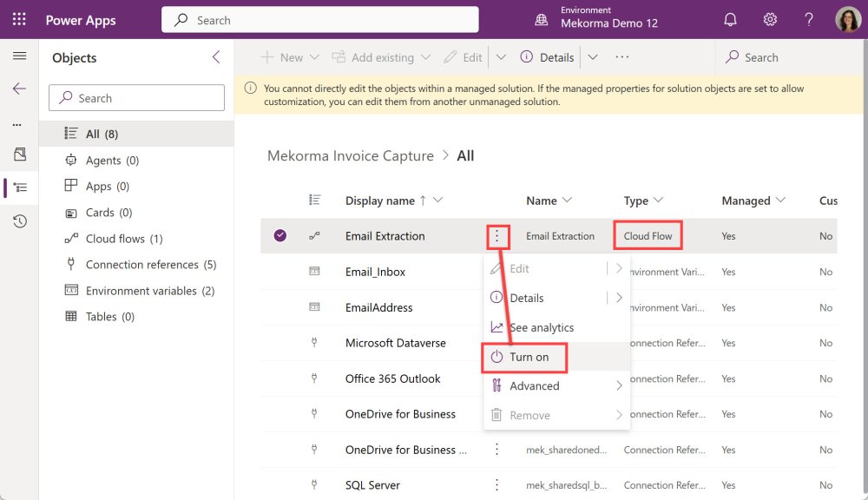Open the Type column filter dropdown
The height and width of the screenshot is (500, 868).
pos(657,201)
